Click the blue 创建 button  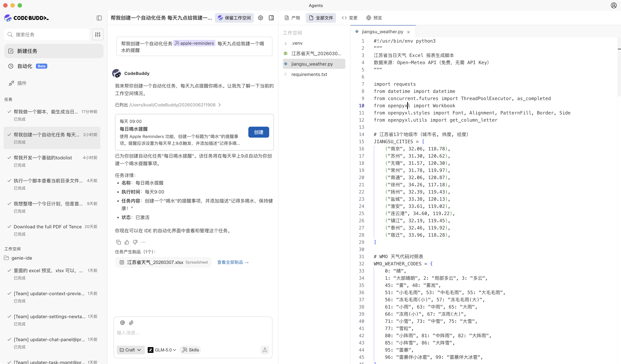pyautogui.click(x=259, y=132)
